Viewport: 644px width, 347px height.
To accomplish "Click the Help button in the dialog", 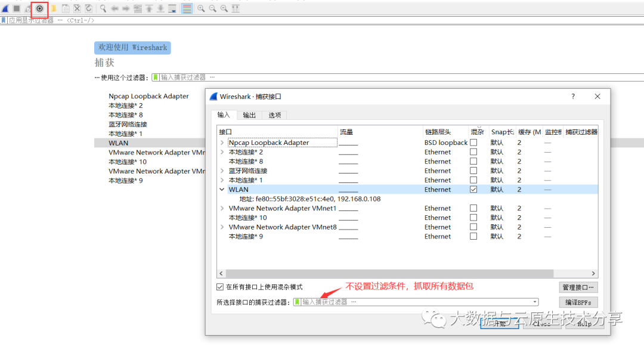I will click(584, 324).
